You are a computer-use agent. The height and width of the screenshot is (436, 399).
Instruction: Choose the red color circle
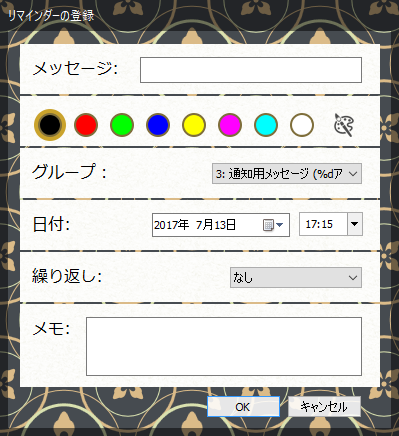point(86,125)
